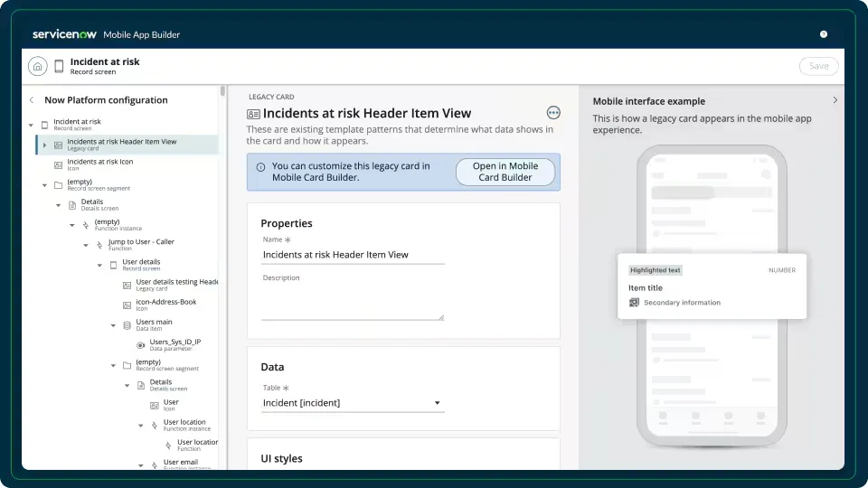The height and width of the screenshot is (488, 868).
Task: Click the Jump to User - Caller function icon
Action: pyautogui.click(x=99, y=245)
